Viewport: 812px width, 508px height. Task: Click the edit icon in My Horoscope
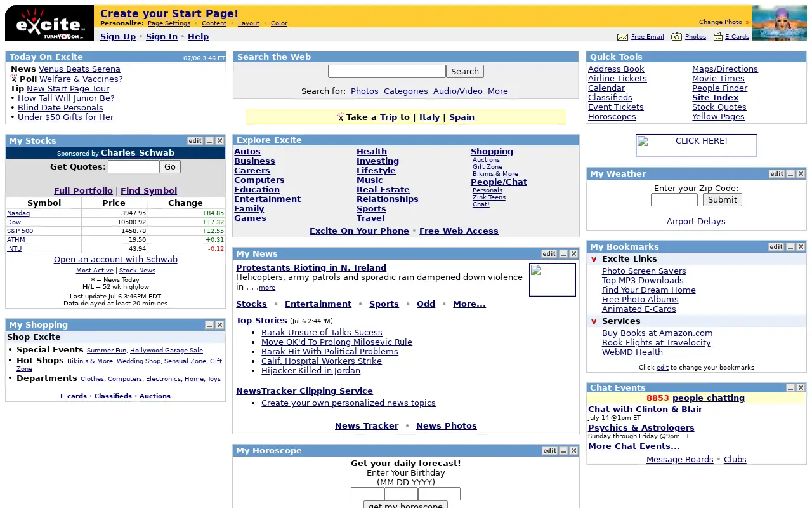549,451
